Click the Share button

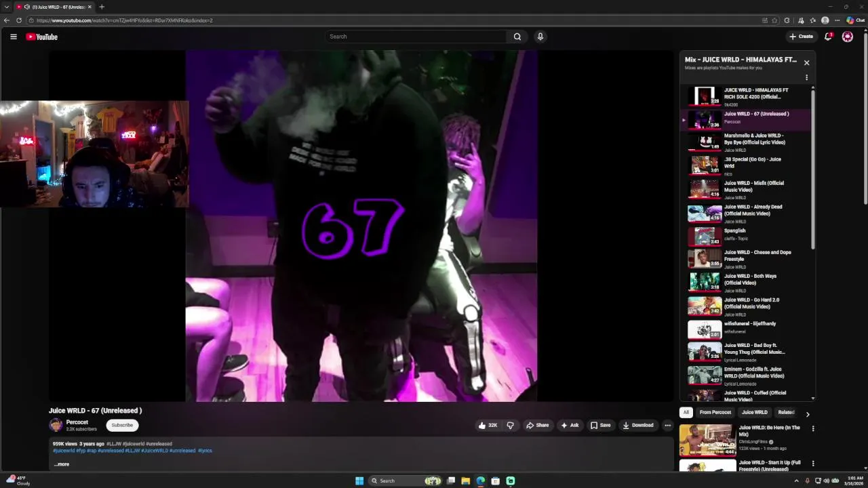(x=537, y=425)
